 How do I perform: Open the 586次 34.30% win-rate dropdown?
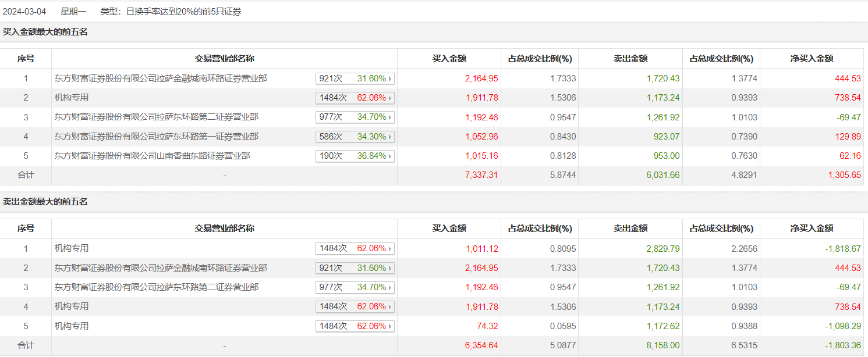coord(390,137)
